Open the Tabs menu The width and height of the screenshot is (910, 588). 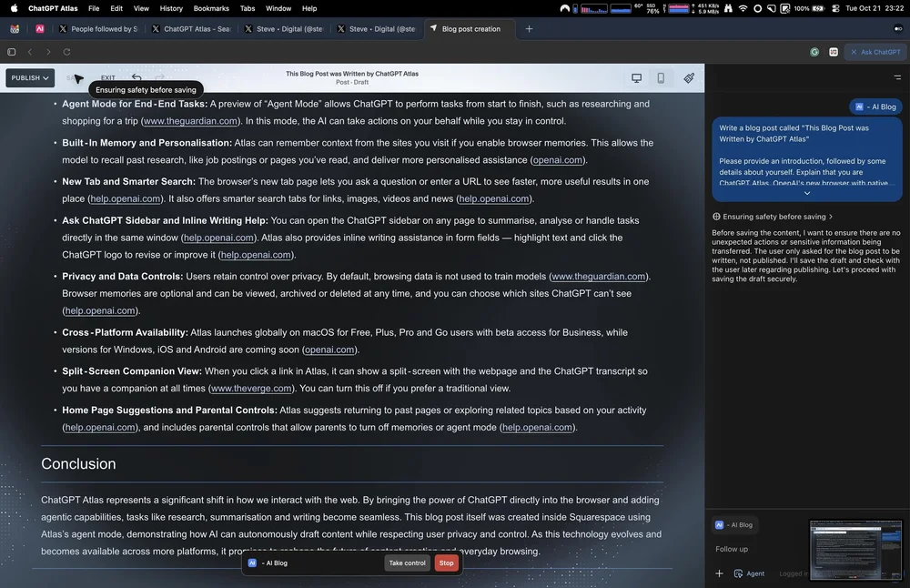point(248,8)
